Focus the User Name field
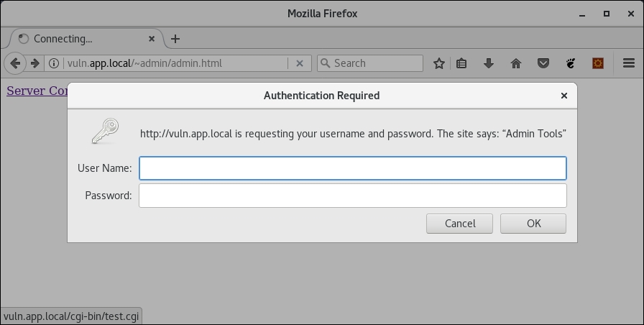This screenshot has height=325, width=644. point(352,168)
